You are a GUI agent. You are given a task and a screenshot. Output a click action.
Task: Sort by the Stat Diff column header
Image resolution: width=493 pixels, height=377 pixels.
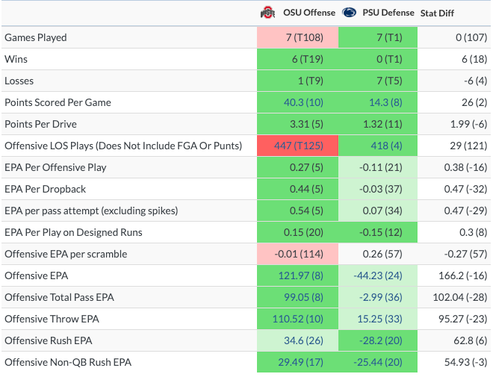point(437,13)
